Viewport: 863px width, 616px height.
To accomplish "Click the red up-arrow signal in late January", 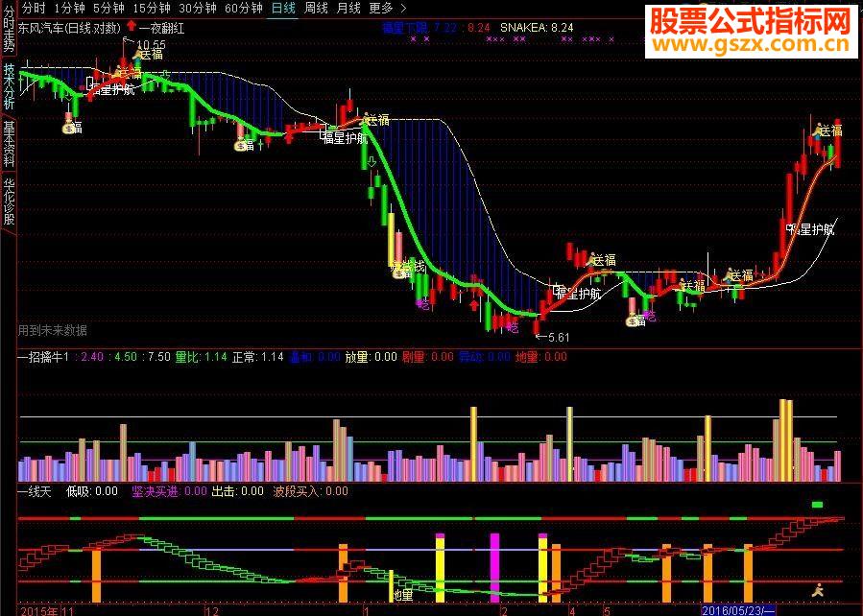I will pyautogui.click(x=474, y=305).
